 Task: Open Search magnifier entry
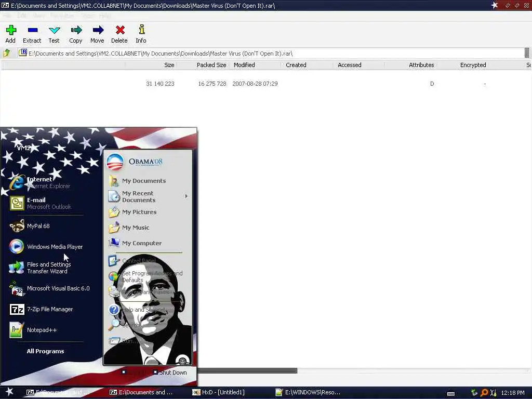pos(148,325)
